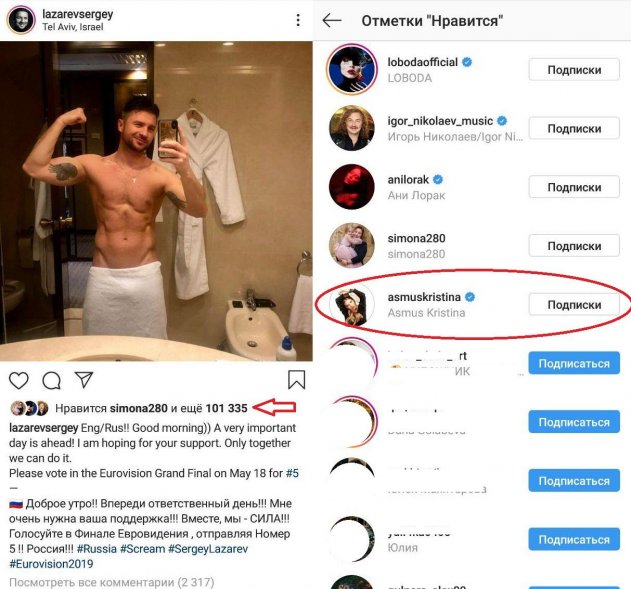Image resolution: width=631 pixels, height=589 pixels.
Task: Toggle following for igor_nikolaev_music
Action: [574, 129]
